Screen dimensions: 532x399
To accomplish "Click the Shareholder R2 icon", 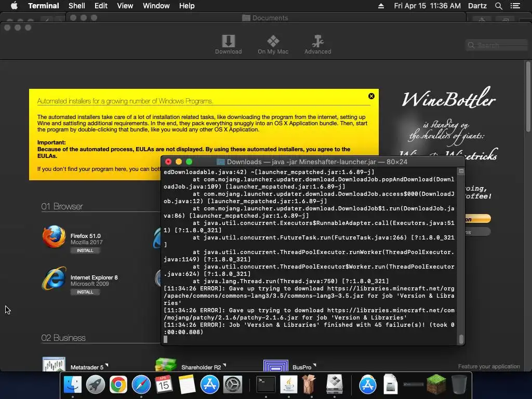I will pos(166,364).
